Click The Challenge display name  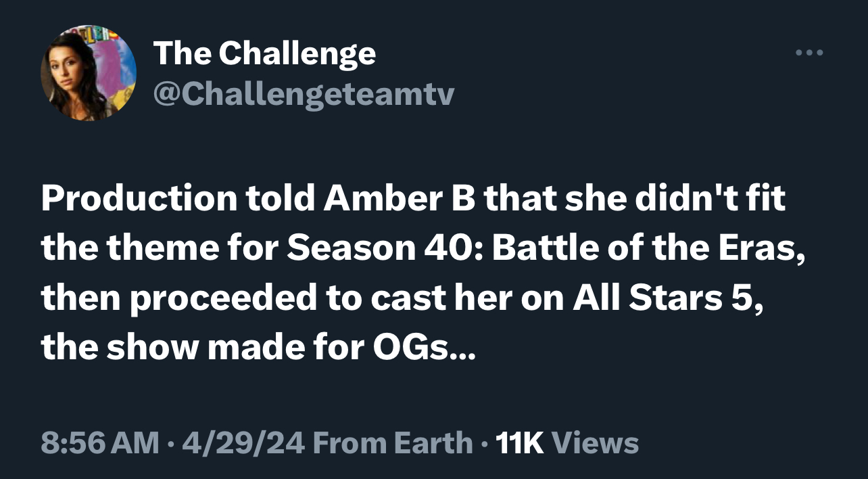tap(264, 53)
